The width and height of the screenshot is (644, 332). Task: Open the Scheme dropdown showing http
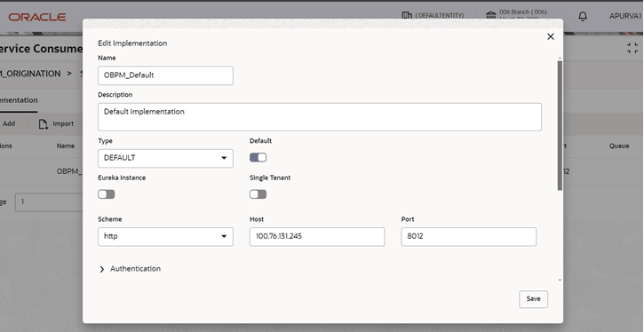(165, 237)
